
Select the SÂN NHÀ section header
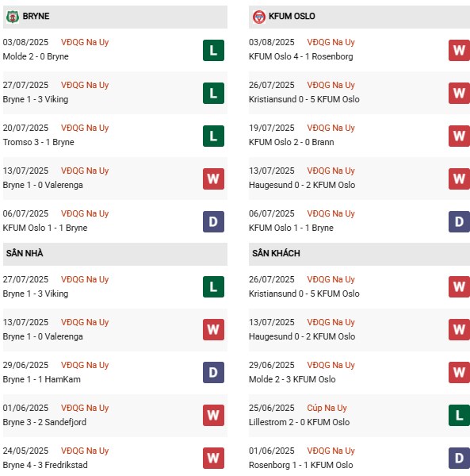115,254
